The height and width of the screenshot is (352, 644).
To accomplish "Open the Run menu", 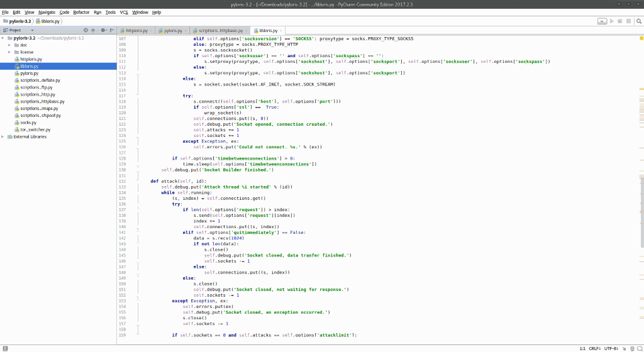I will [x=97, y=13].
